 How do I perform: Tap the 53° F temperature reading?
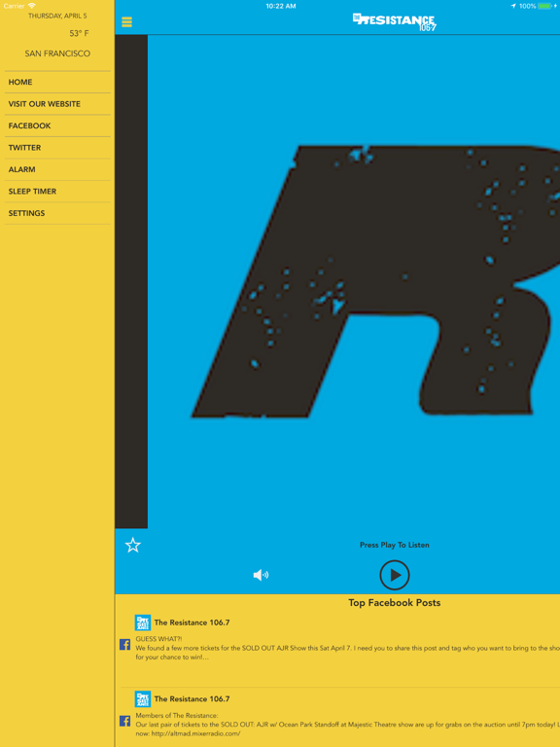(x=79, y=33)
